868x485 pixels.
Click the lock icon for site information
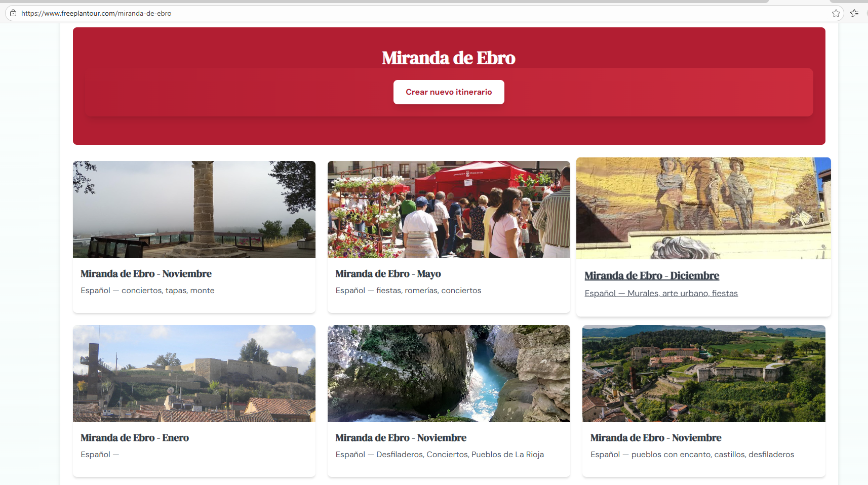click(x=13, y=13)
